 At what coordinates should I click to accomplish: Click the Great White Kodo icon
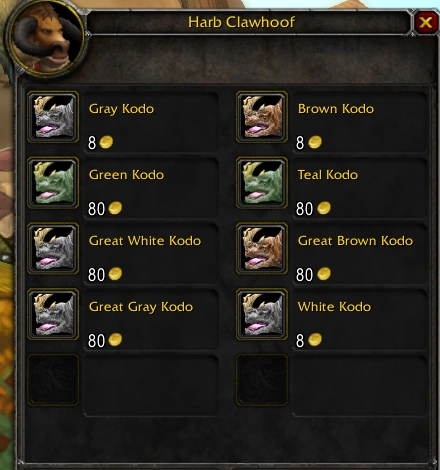pos(53,249)
